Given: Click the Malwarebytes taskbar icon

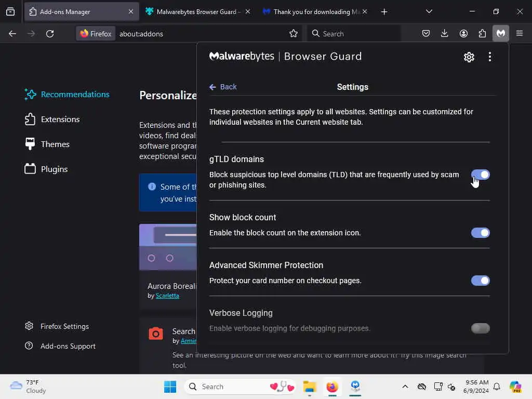Looking at the screenshot, I should pyautogui.click(x=355, y=387).
